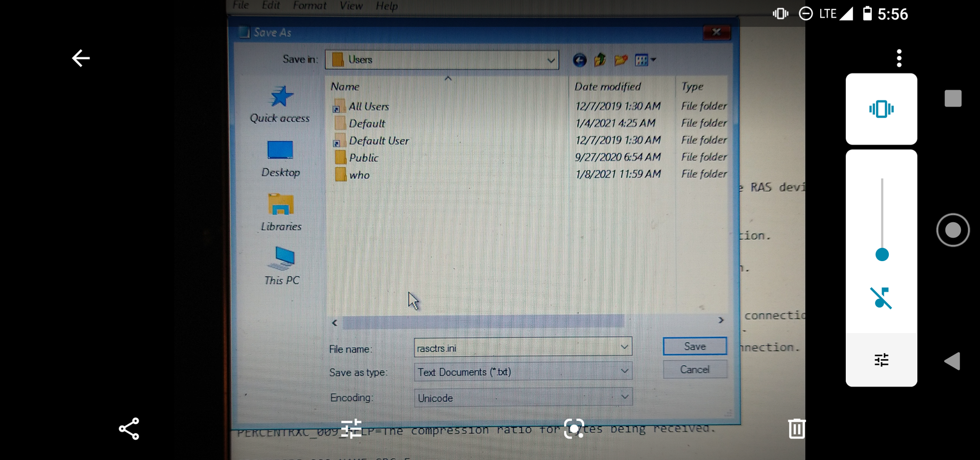Tap the Android home circle button
Image resolution: width=980 pixels, height=460 pixels.
click(x=953, y=230)
